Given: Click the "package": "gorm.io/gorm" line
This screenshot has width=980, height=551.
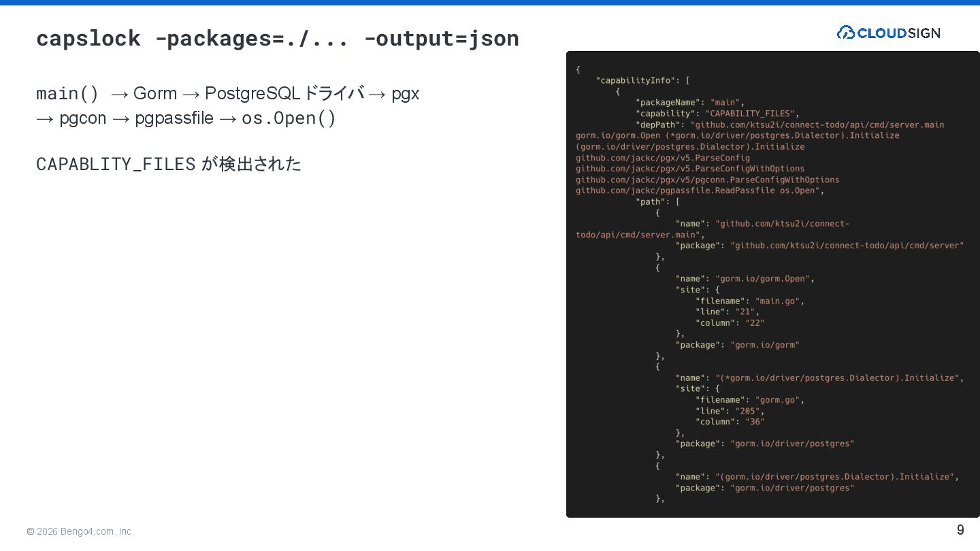Looking at the screenshot, I should tap(738, 345).
